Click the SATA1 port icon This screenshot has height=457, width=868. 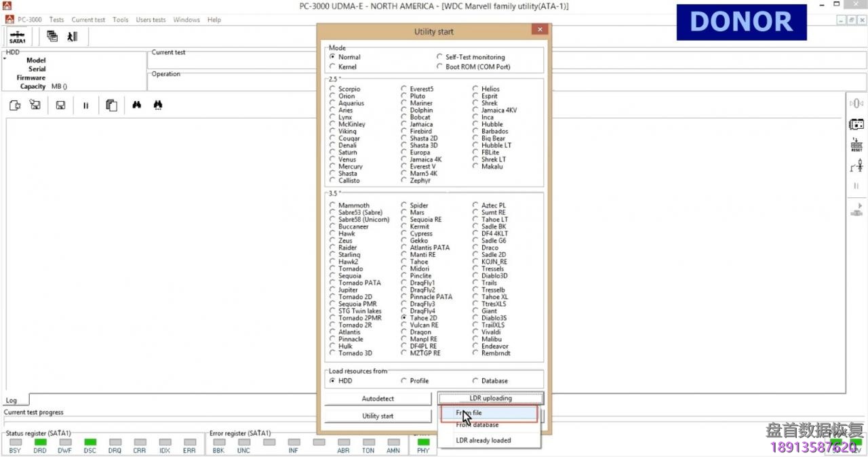pos(17,37)
